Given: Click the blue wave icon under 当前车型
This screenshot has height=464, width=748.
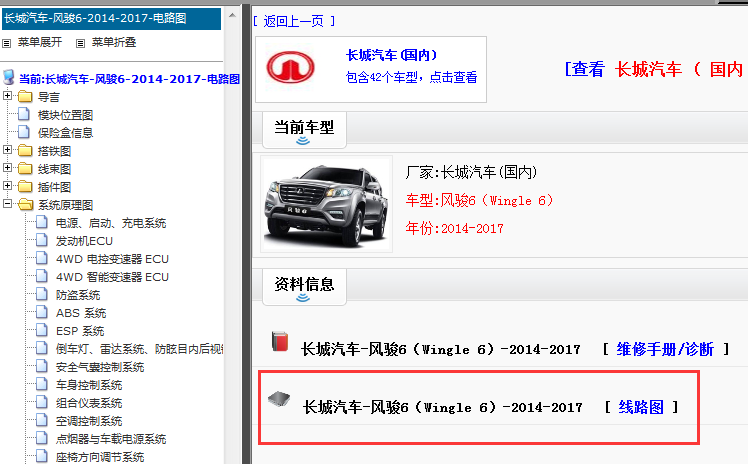Looking at the screenshot, I should 303,141.
